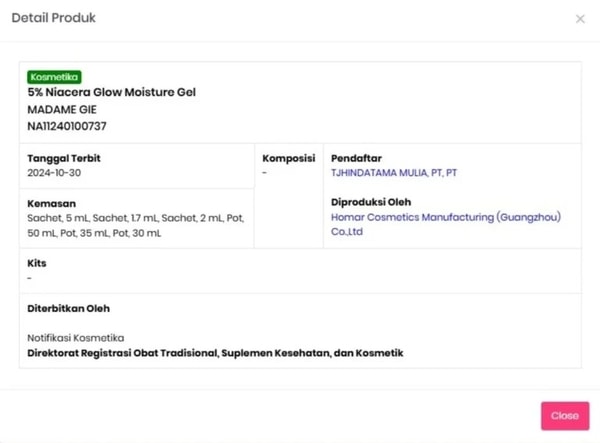This screenshot has height=443, width=600.
Task: Click the Detail Produk dialog title
Action: click(53, 18)
